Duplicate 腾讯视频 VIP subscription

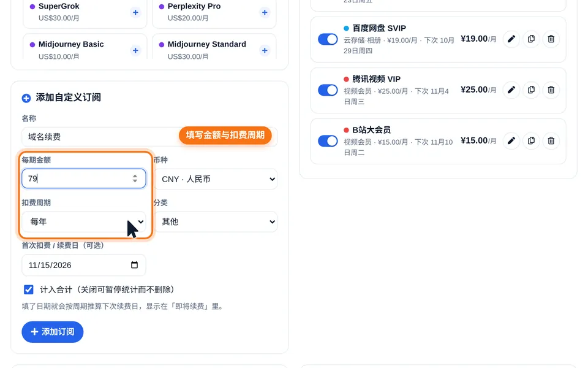pyautogui.click(x=531, y=90)
